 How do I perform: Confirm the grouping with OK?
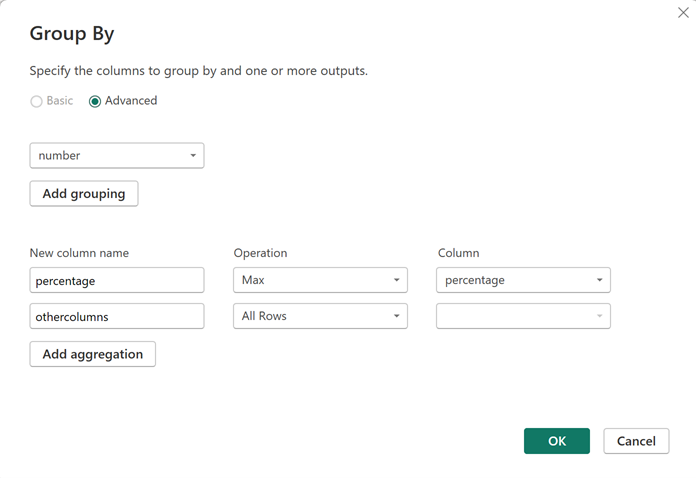click(x=557, y=441)
